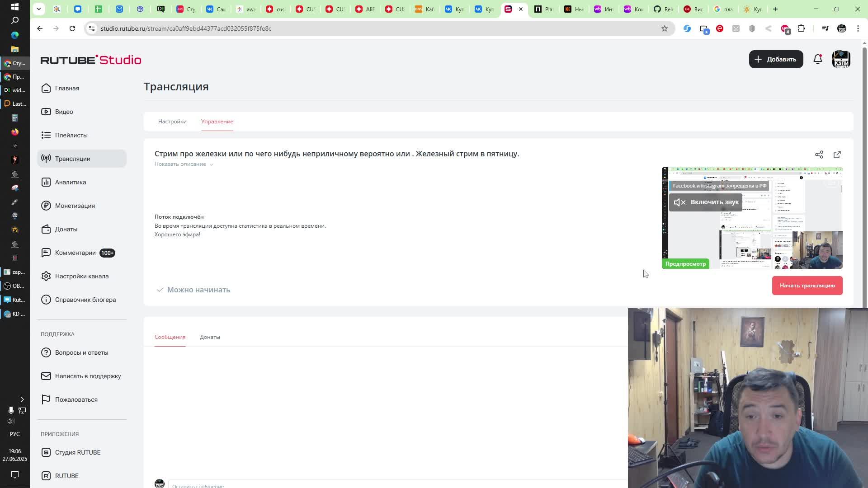This screenshot has height=488, width=868.
Task: Reload the page
Action: pos(72,28)
